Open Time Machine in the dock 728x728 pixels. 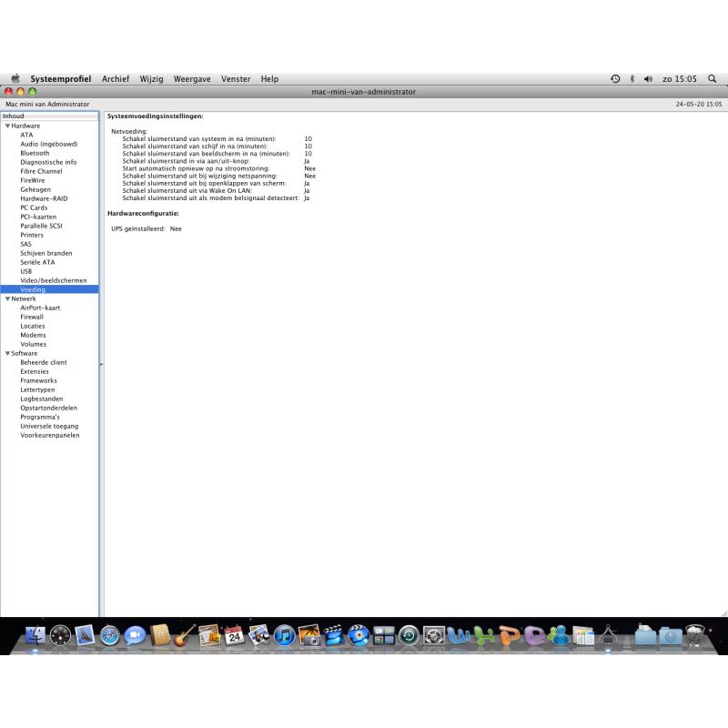pyautogui.click(x=409, y=635)
